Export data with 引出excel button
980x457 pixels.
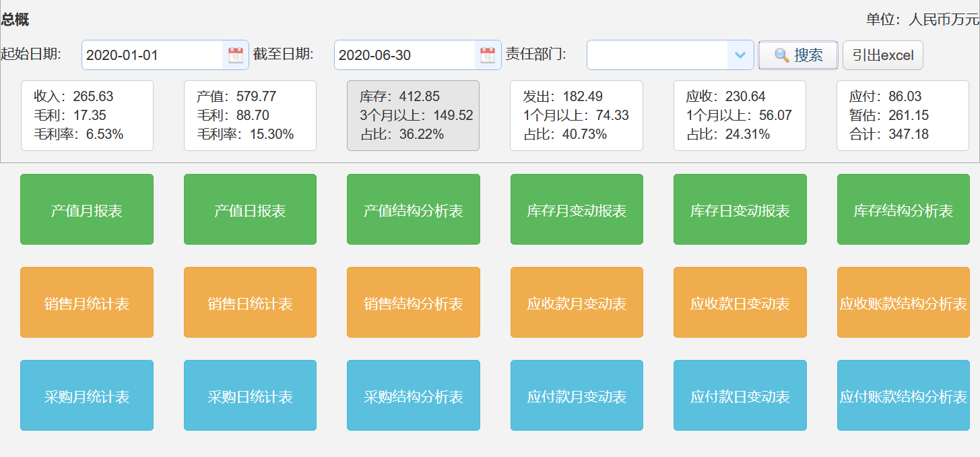pos(882,55)
